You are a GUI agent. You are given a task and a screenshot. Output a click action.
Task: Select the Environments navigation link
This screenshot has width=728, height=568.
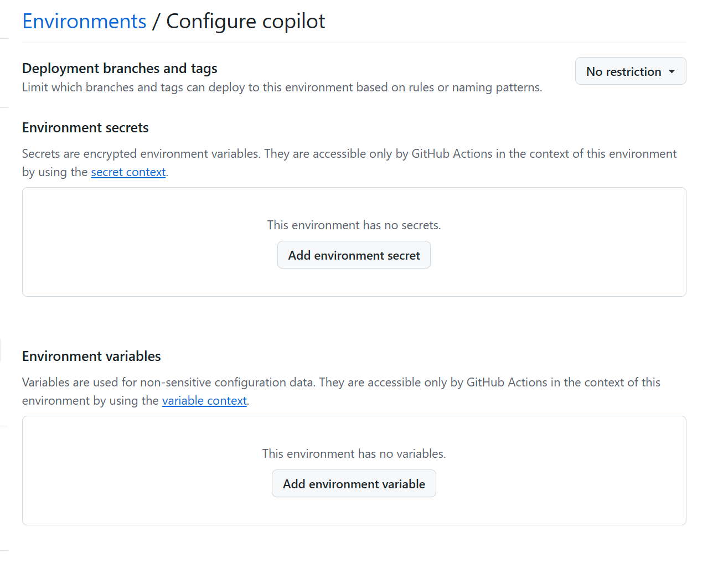click(84, 21)
